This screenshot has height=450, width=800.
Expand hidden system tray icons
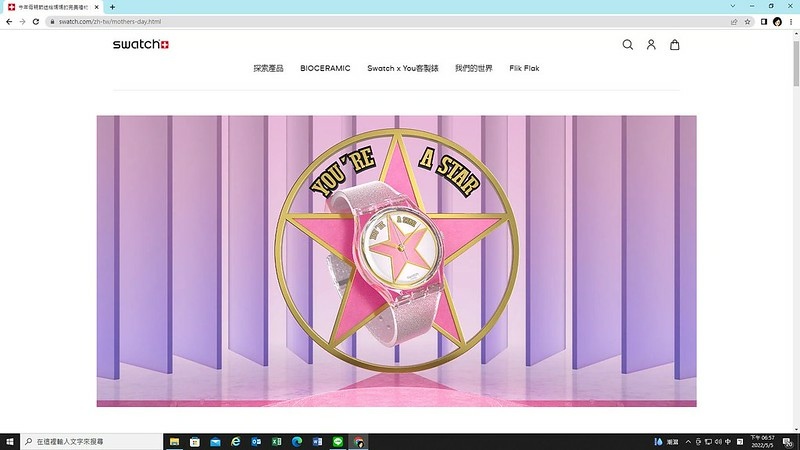pyautogui.click(x=688, y=442)
